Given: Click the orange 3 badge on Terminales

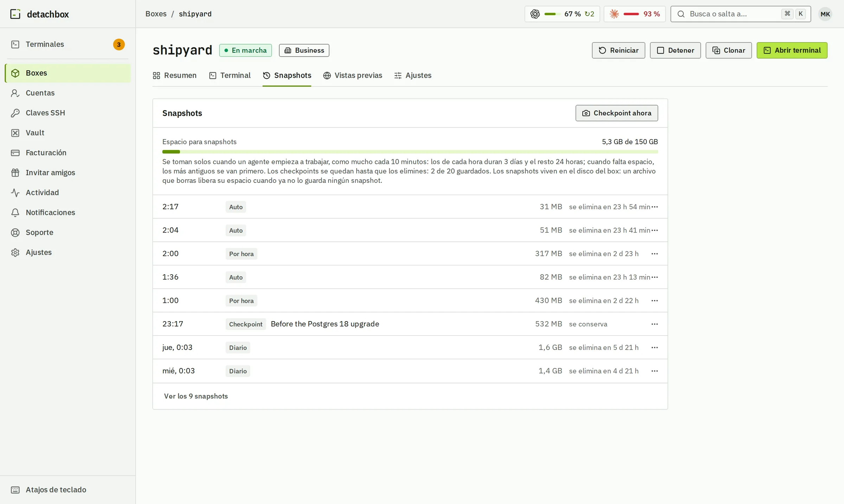Looking at the screenshot, I should (x=119, y=45).
